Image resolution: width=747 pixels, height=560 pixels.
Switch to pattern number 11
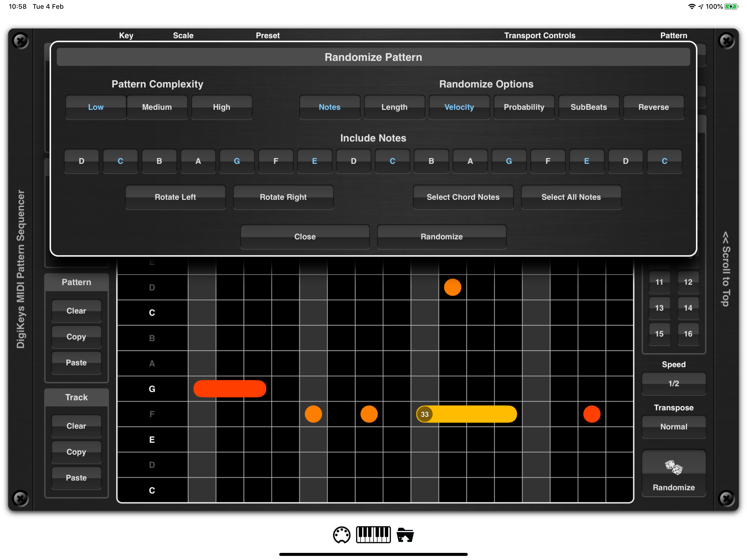click(659, 282)
